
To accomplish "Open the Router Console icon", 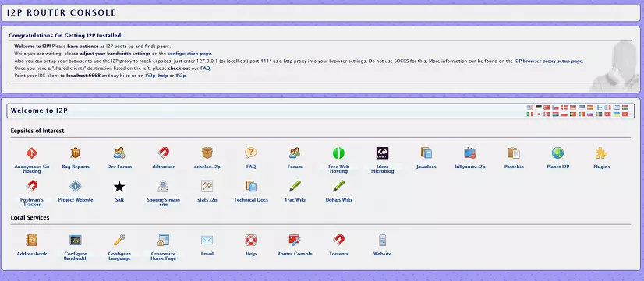I will [x=295, y=240].
